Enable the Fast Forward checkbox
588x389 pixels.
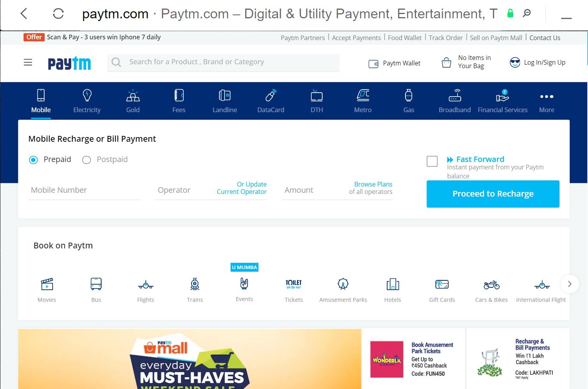tap(432, 161)
